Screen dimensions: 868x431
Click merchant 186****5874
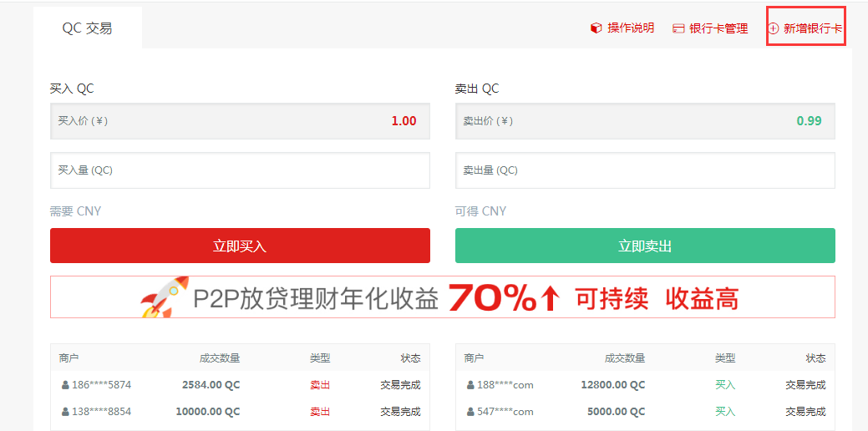click(x=101, y=385)
